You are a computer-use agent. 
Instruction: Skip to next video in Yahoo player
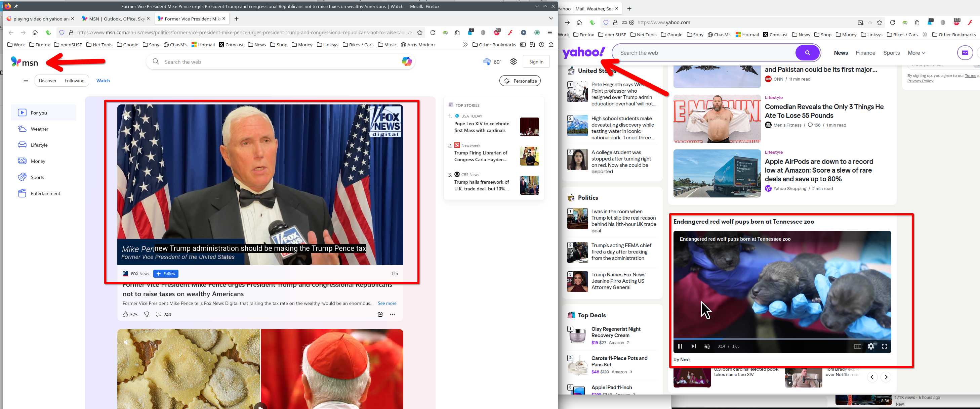(x=694, y=346)
